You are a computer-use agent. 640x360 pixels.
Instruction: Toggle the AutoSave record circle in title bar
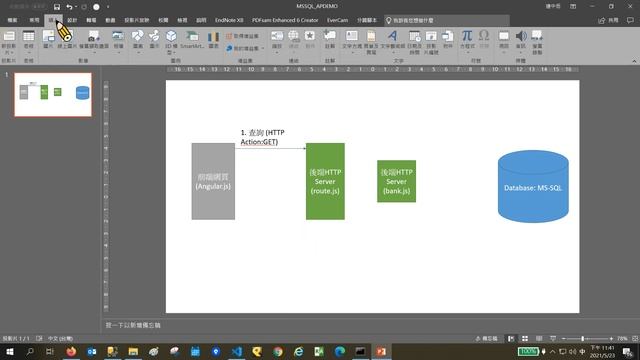[96, 7]
